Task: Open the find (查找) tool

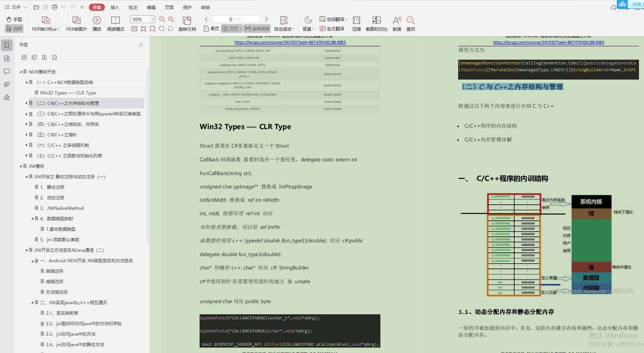Action: coord(410,24)
